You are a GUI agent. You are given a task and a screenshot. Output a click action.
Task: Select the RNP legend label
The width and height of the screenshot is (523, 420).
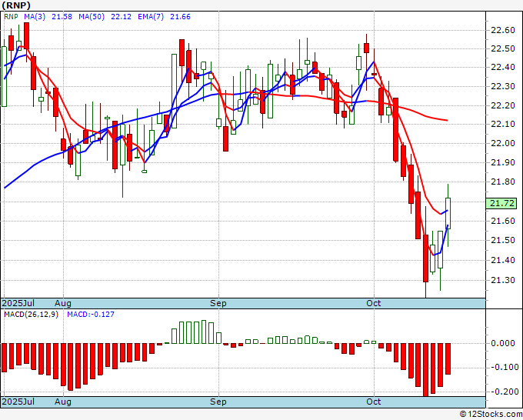coord(11,17)
